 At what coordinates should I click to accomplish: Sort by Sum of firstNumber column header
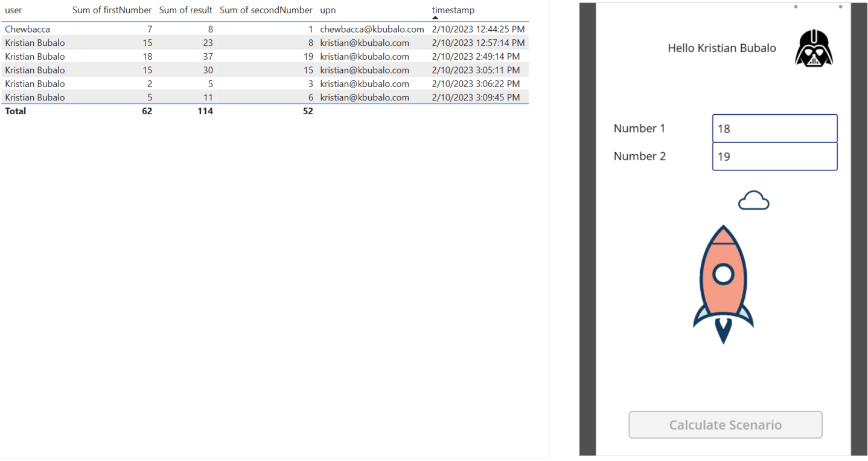click(x=112, y=10)
